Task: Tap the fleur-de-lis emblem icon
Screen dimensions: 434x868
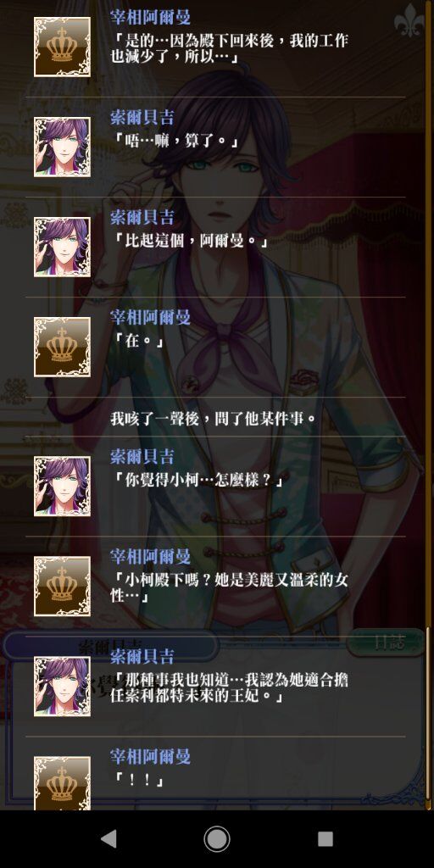Action: tap(409, 19)
